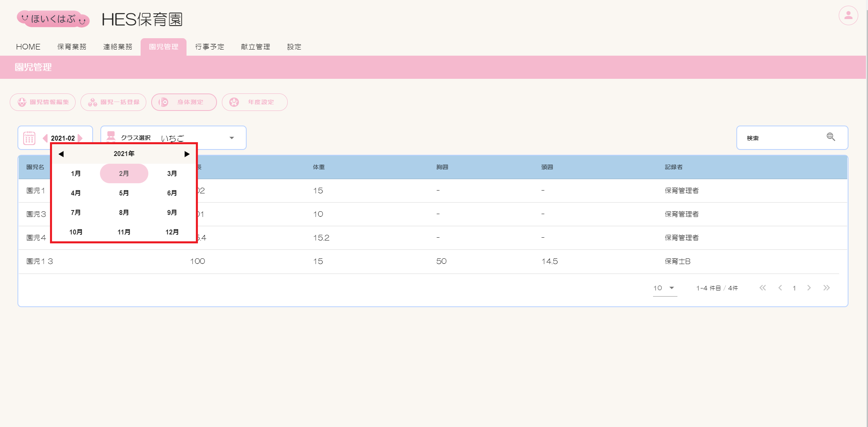
Task: Click the 園児情報編集 button
Action: pos(43,102)
